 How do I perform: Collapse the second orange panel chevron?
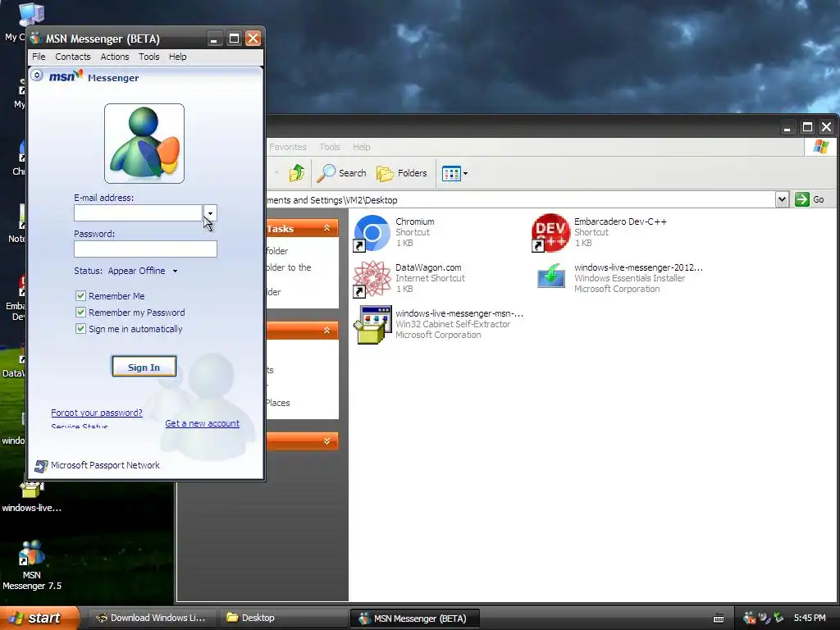tap(326, 331)
